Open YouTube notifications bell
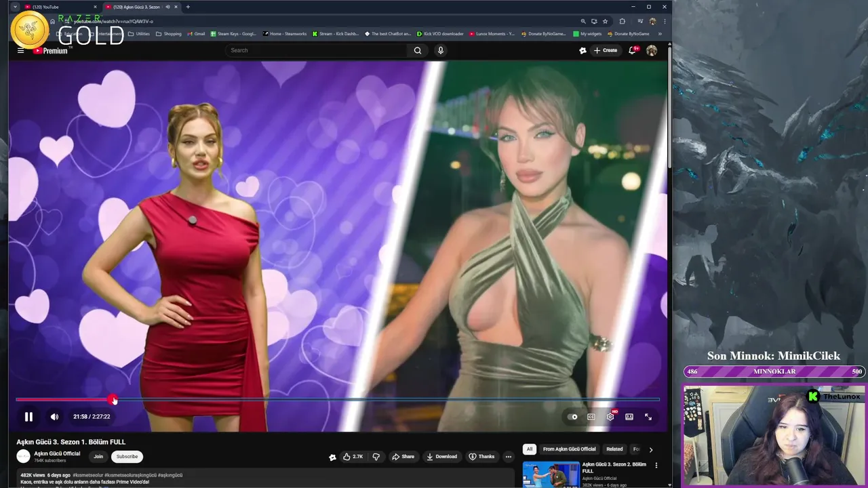Viewport: 868px width, 488px height. tap(633, 50)
